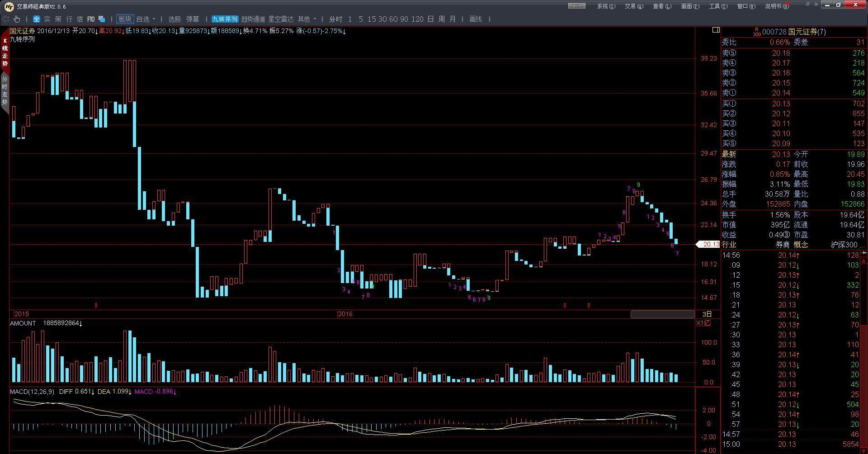Click the 卖① 20.14 order row
The width and height of the screenshot is (868, 454).
[x=793, y=93]
